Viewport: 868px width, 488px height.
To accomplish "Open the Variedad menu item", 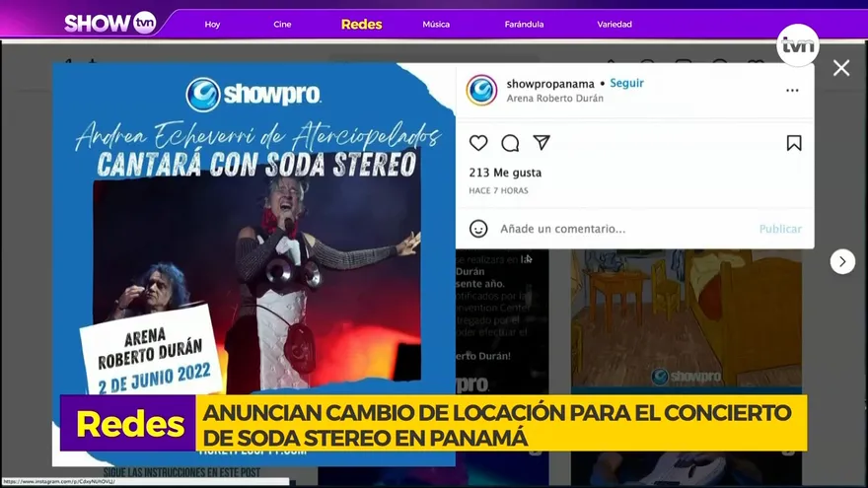I will coord(615,25).
